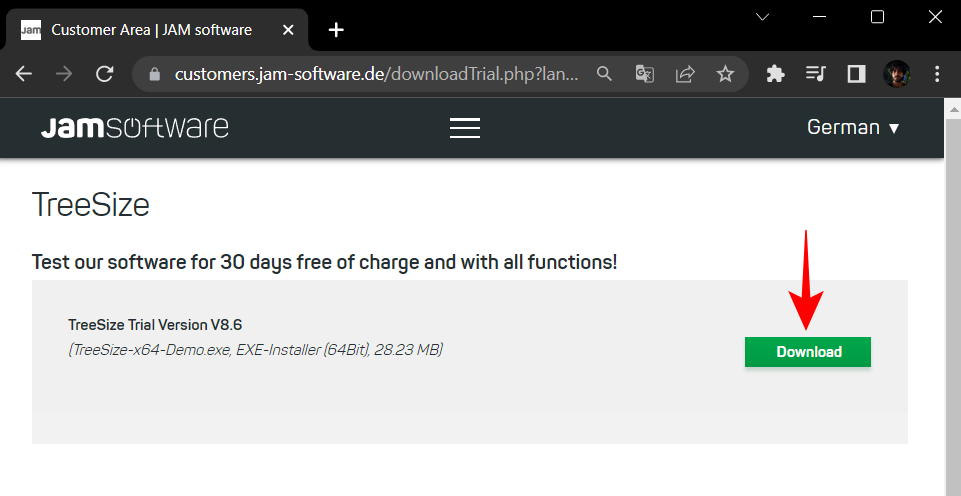Reload the current page

(104, 74)
